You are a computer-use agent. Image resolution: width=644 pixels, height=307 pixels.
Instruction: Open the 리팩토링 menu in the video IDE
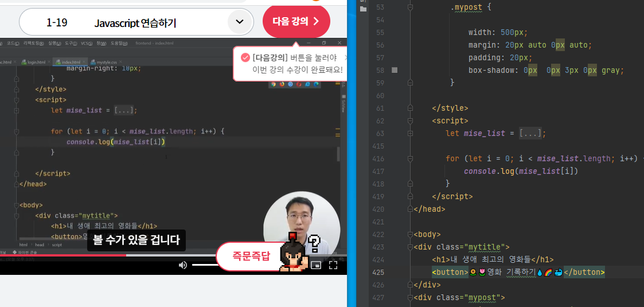[x=34, y=44]
